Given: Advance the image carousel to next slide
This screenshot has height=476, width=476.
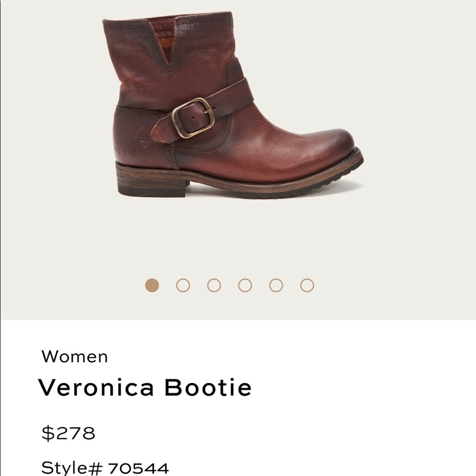Looking at the screenshot, I should (x=182, y=286).
